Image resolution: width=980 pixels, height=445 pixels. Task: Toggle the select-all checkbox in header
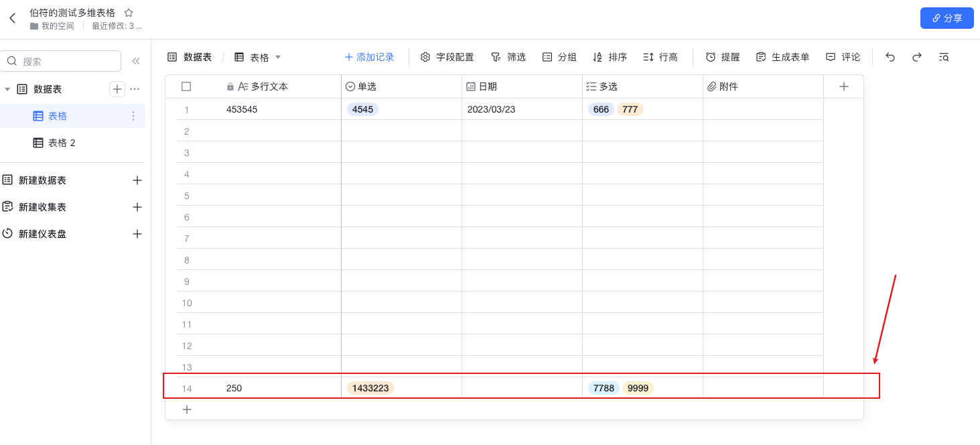tap(186, 86)
